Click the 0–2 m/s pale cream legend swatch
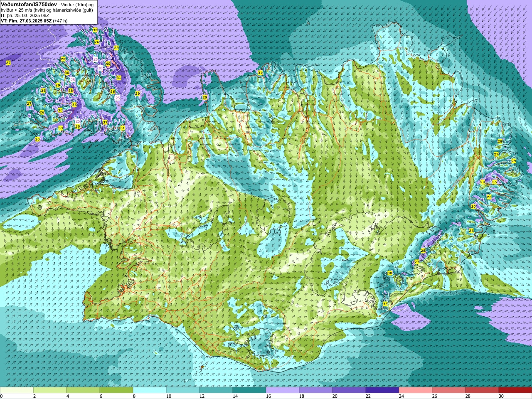The height and width of the screenshot is (399, 532). pos(17,390)
